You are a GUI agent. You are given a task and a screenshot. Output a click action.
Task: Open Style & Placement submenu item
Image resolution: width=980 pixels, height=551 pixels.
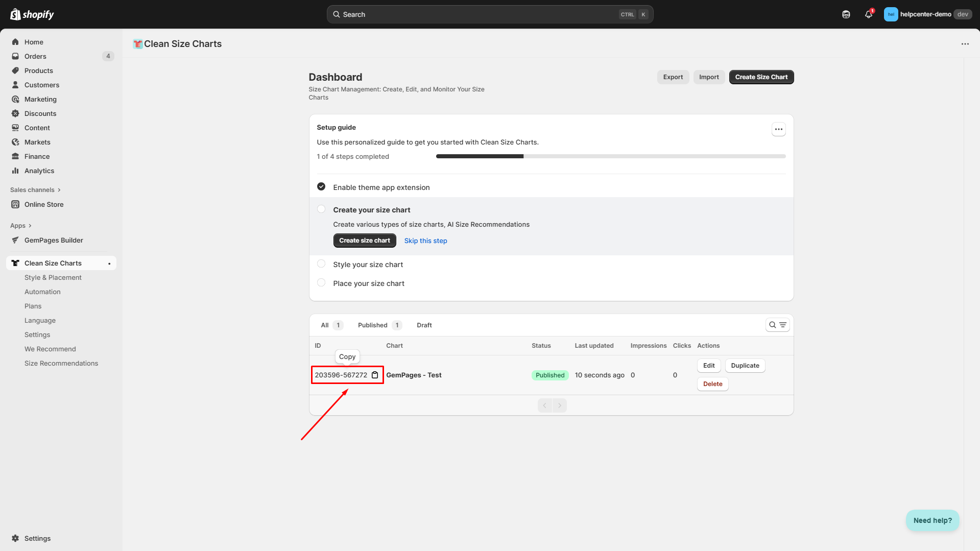point(53,277)
